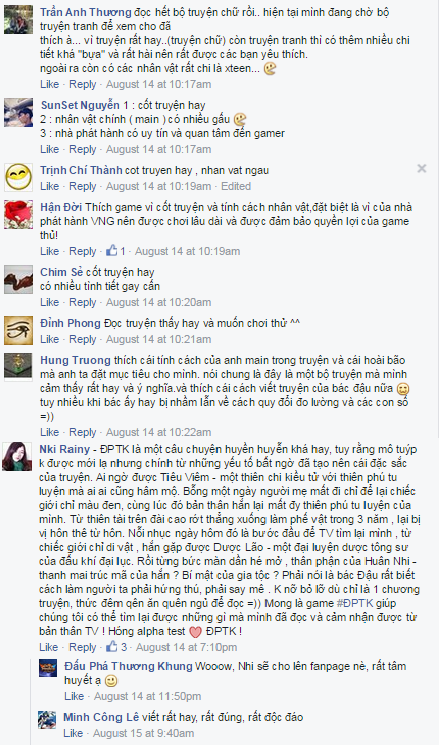Reply to Chim Sẻ's comment
Image resolution: width=440 pixels, height=745 pixels.
(x=83, y=302)
